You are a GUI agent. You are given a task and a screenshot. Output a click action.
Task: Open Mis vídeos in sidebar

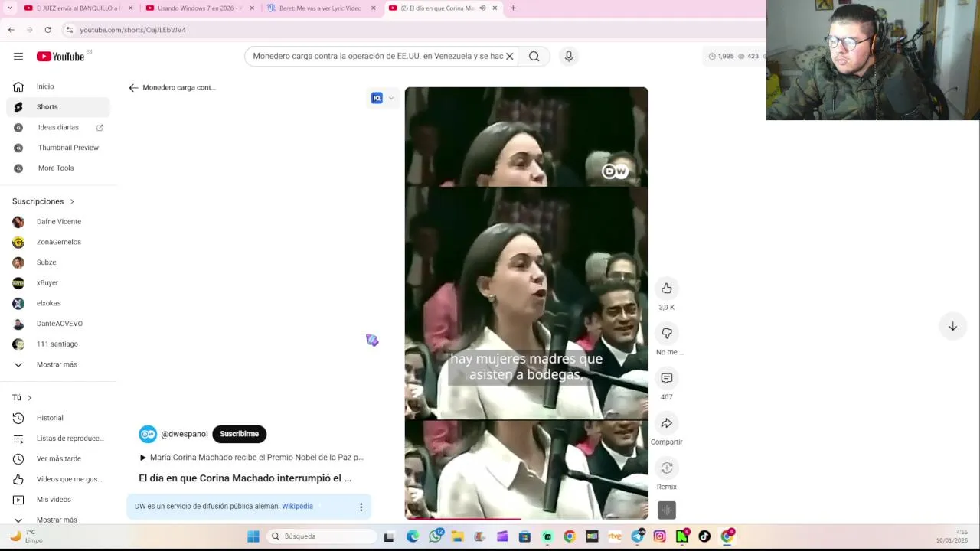[x=58, y=500]
